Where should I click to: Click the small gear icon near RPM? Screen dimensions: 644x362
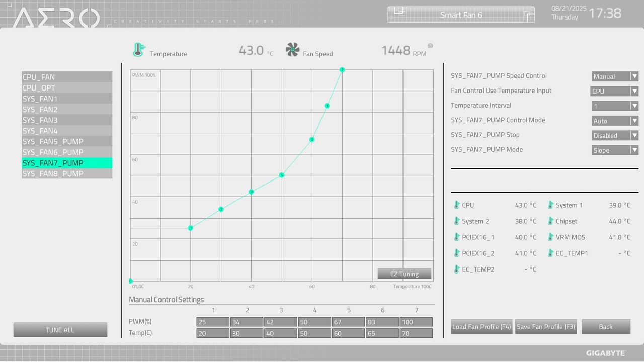pos(430,46)
